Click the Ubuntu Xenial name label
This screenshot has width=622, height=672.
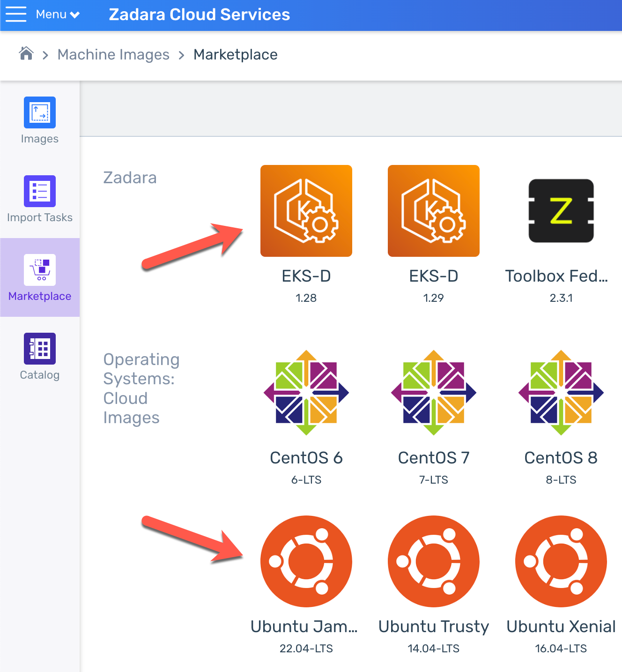(x=561, y=627)
